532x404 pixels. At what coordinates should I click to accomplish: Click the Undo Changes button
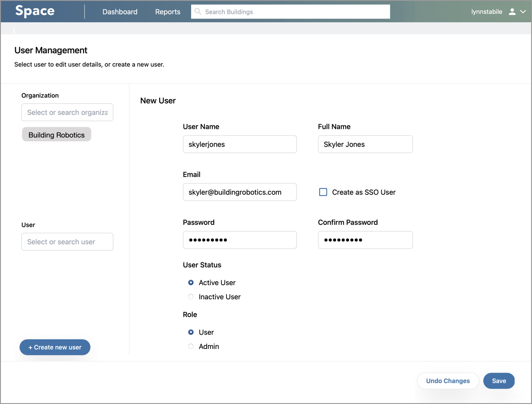(x=448, y=380)
